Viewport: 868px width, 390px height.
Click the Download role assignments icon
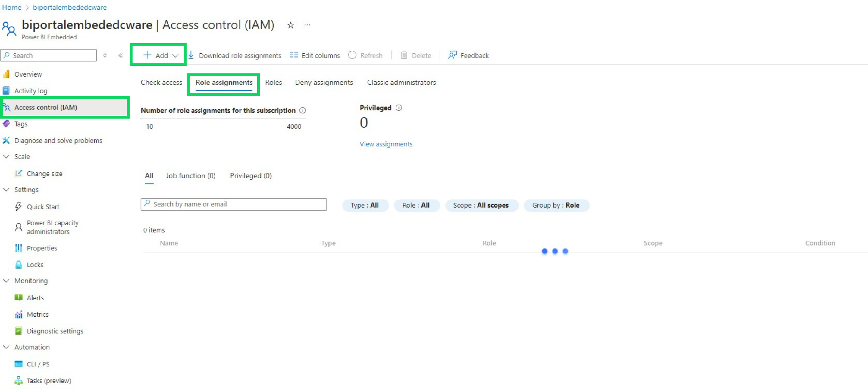(x=191, y=55)
